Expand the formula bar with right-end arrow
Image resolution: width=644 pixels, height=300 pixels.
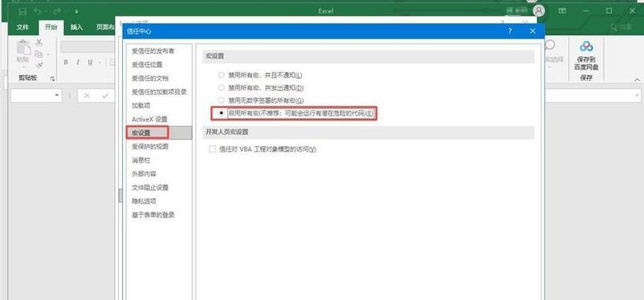(x=637, y=96)
